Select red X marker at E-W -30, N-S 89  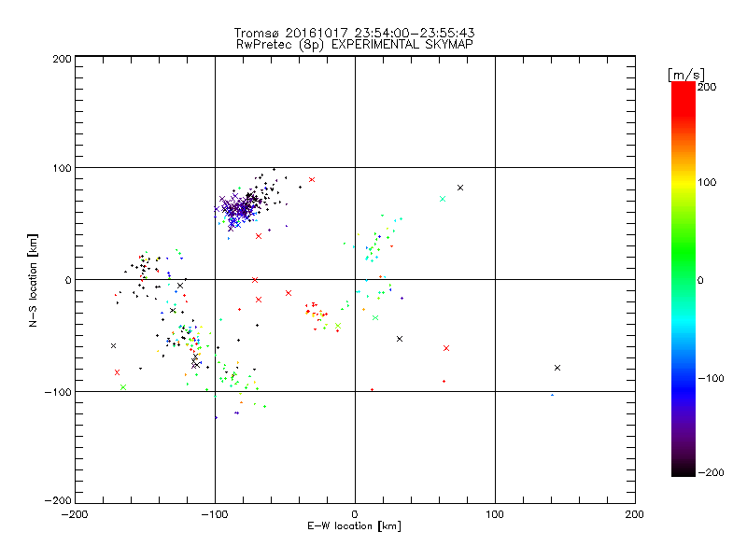click(312, 179)
